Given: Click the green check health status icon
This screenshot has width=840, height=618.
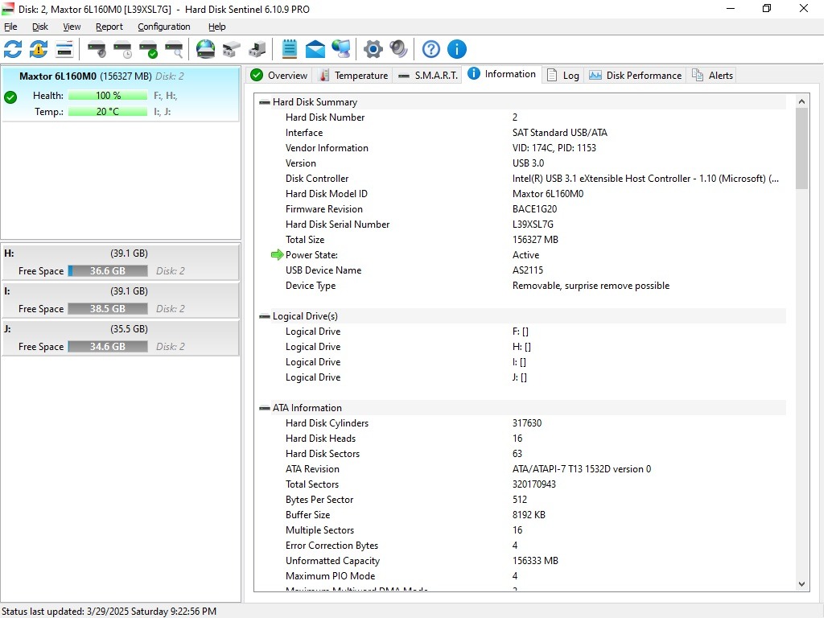Looking at the screenshot, I should click(x=10, y=97).
